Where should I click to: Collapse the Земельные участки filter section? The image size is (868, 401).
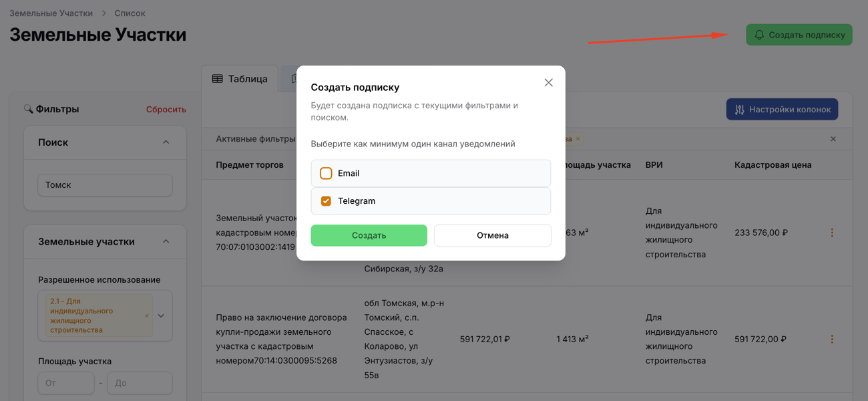click(166, 241)
